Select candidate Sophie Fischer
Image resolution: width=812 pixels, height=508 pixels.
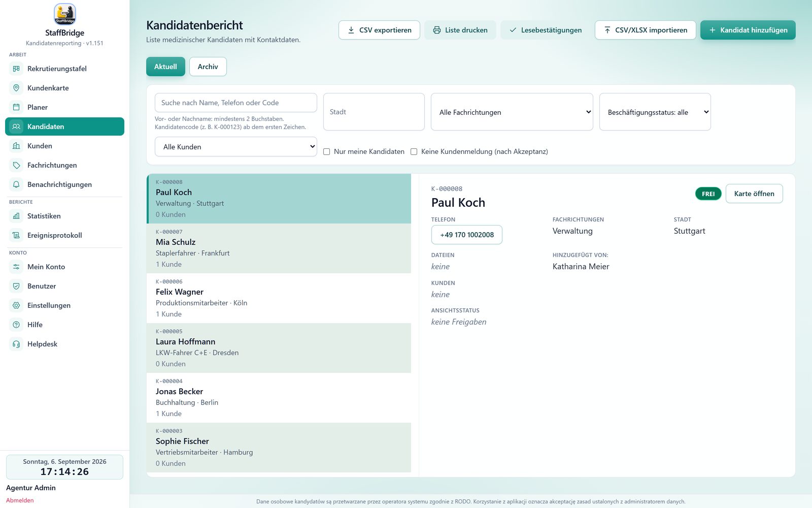click(x=279, y=448)
